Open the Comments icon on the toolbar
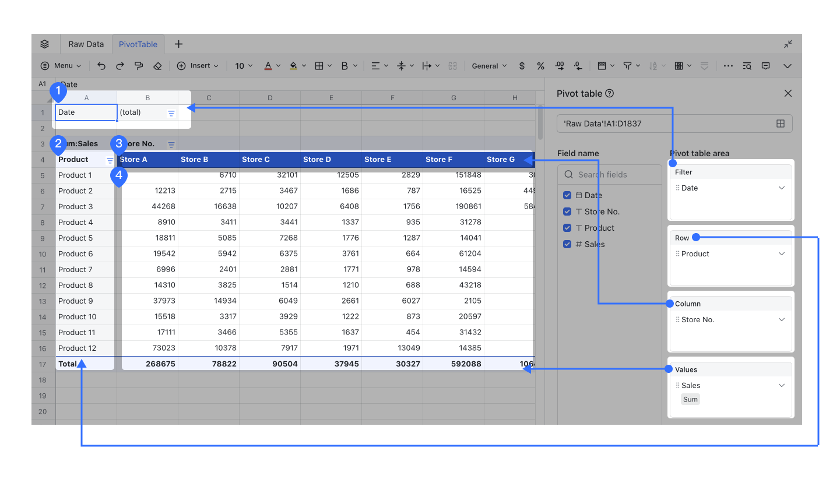 [x=765, y=66]
